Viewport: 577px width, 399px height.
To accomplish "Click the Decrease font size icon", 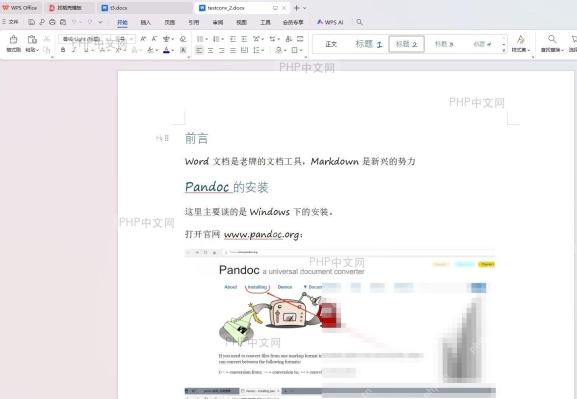I will pyautogui.click(x=155, y=39).
